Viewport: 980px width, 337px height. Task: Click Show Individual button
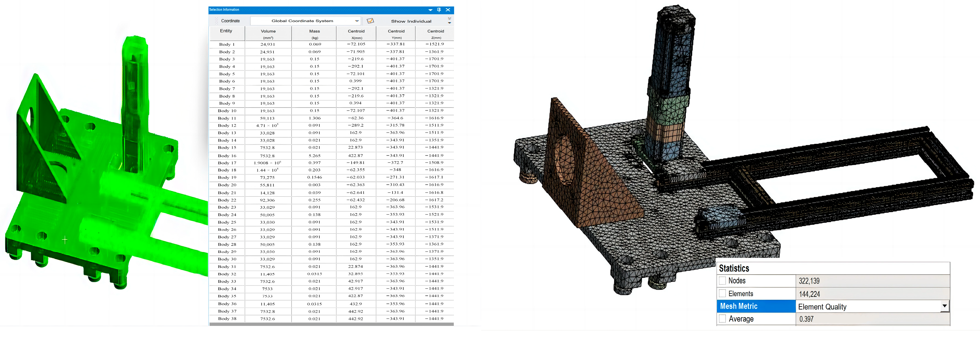point(411,21)
